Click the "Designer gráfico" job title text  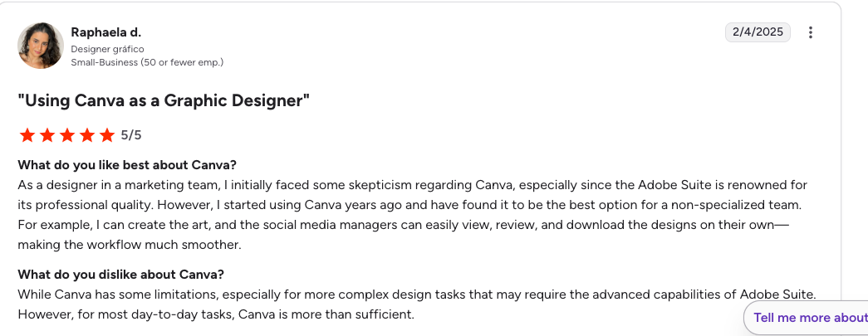107,49
